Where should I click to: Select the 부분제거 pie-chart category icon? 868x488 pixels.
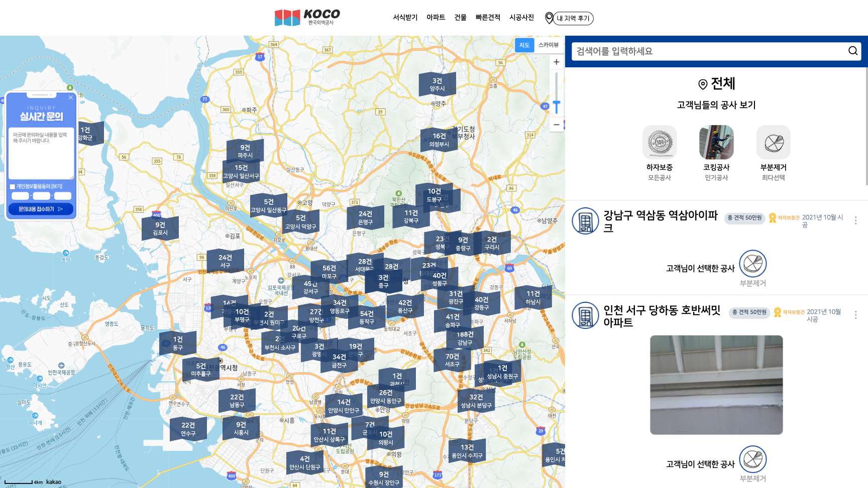pos(773,142)
